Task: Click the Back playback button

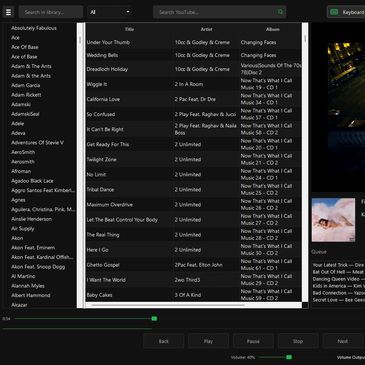Action: point(163,341)
